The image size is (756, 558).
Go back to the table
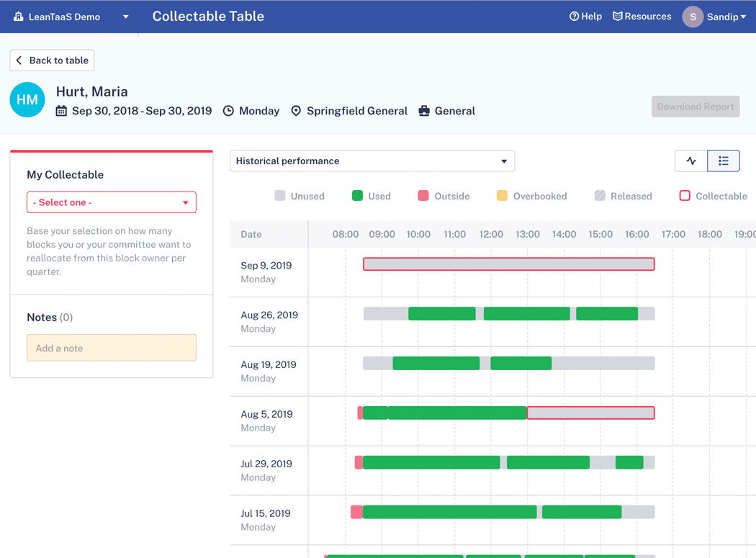coord(52,60)
